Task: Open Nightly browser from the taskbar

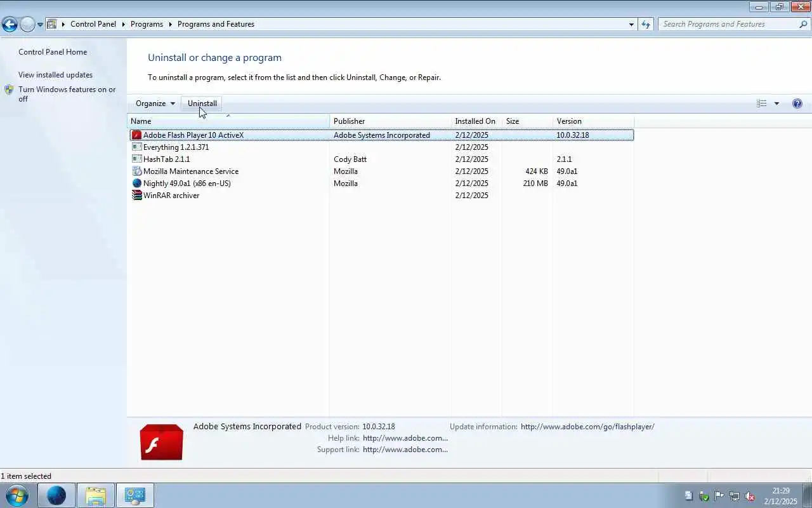Action: [56, 495]
